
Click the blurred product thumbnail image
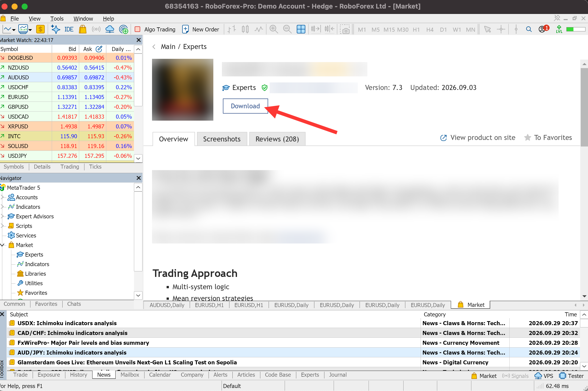[x=183, y=90]
